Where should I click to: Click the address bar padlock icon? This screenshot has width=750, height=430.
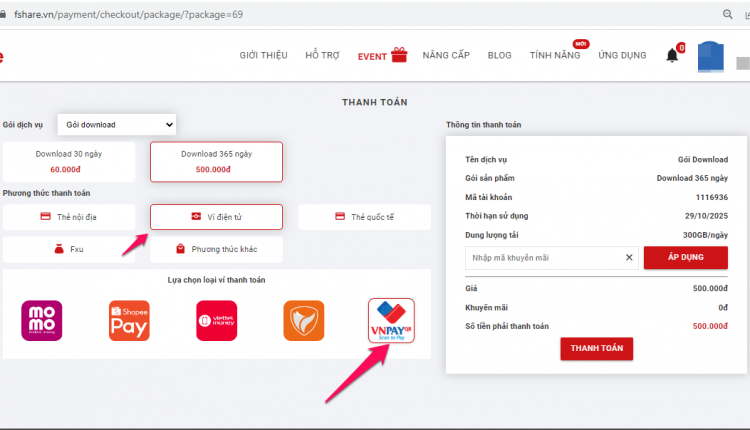[x=3, y=14]
